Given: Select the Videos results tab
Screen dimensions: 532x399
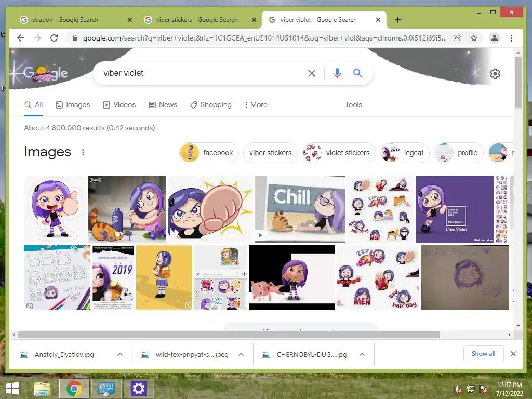Looking at the screenshot, I should 119,105.
